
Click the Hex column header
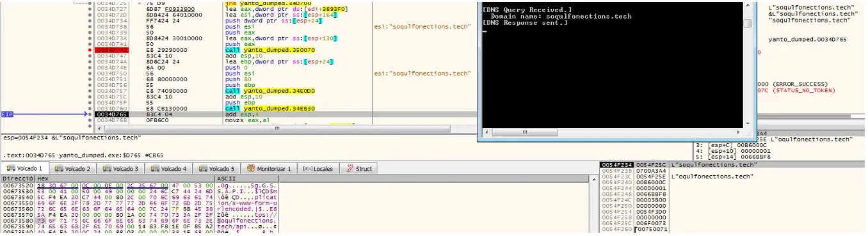125,178
